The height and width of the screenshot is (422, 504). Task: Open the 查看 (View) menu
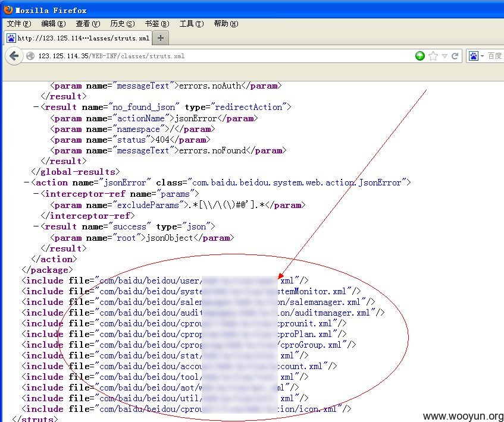(87, 24)
